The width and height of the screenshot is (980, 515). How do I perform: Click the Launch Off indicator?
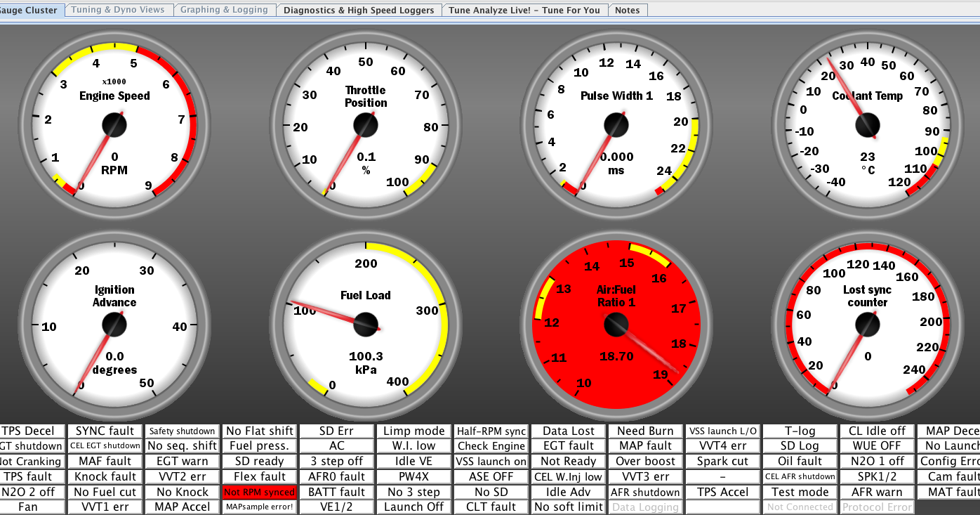click(x=414, y=507)
